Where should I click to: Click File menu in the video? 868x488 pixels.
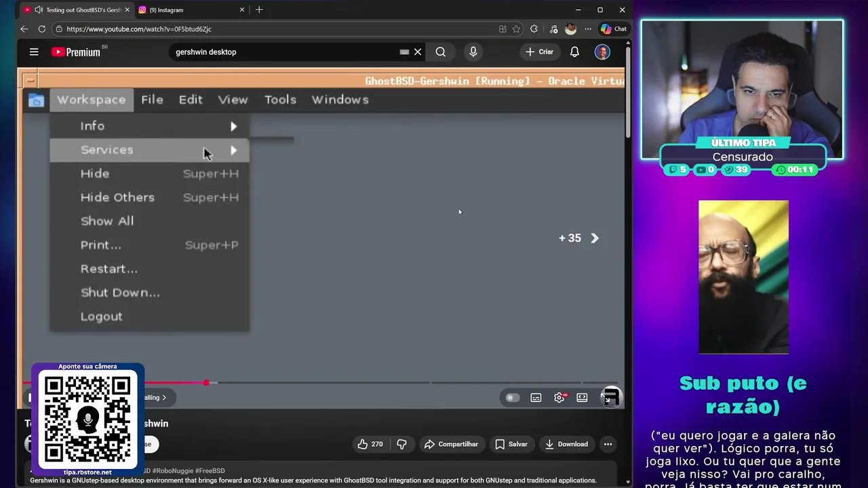coord(152,100)
